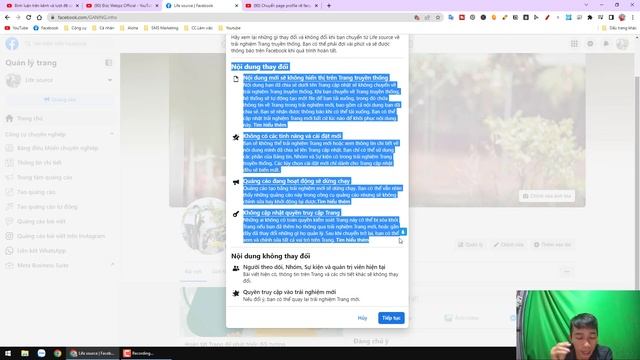Image resolution: width=640 pixels, height=360 pixels.
Task: Open Bảng điều khiển chuyên nghiệp item
Action: [x=57, y=148]
